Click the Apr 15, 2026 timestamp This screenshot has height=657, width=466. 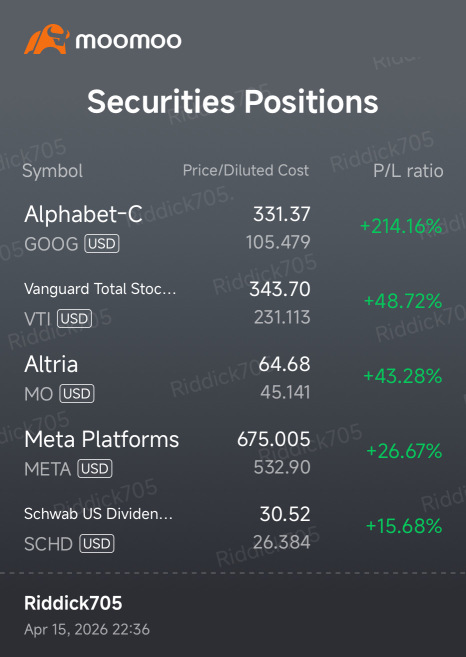tap(87, 629)
